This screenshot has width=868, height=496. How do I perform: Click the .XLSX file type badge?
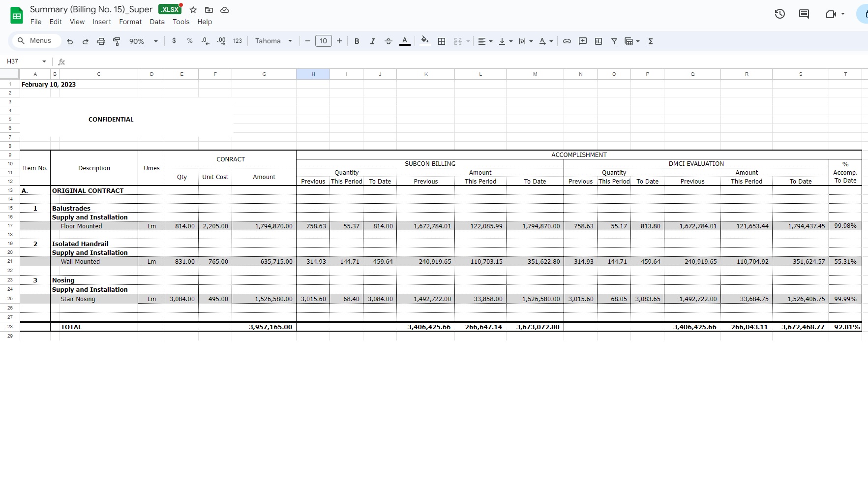tap(170, 9)
